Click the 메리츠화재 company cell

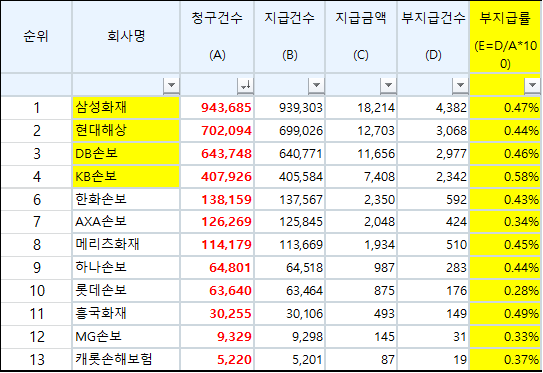[126, 245]
